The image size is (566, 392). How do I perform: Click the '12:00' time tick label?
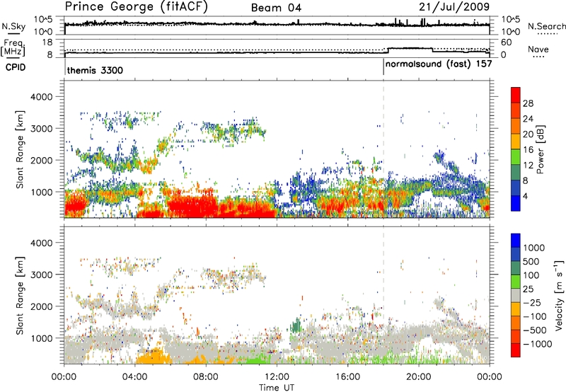click(277, 377)
